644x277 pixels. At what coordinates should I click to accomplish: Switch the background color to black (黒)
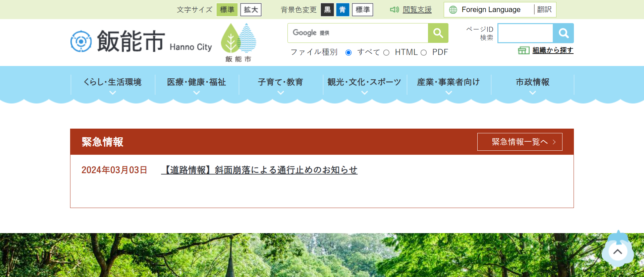327,10
